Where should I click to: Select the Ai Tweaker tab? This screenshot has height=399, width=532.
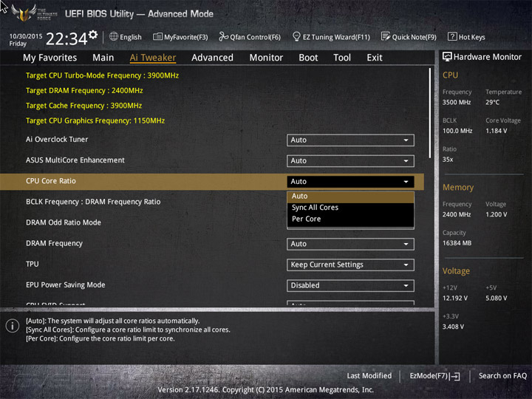tap(153, 58)
